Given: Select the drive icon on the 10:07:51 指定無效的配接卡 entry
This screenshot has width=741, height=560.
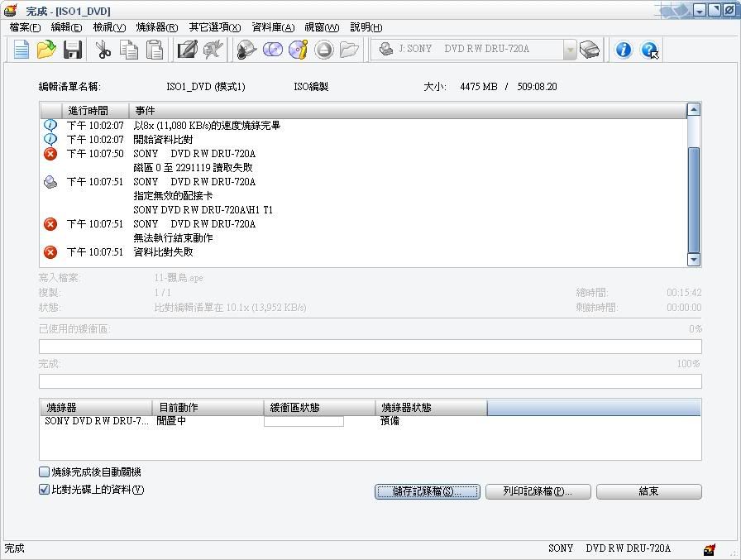Looking at the screenshot, I should coord(50,182).
